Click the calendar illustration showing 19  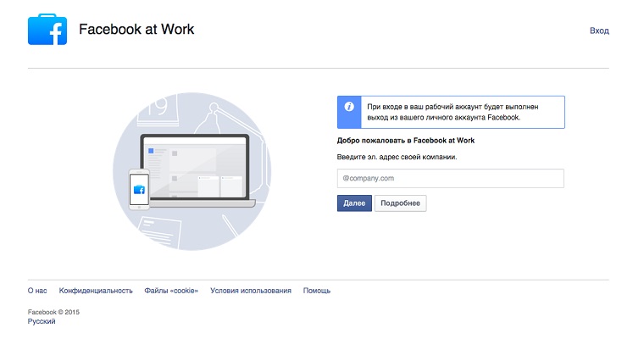click(x=163, y=112)
